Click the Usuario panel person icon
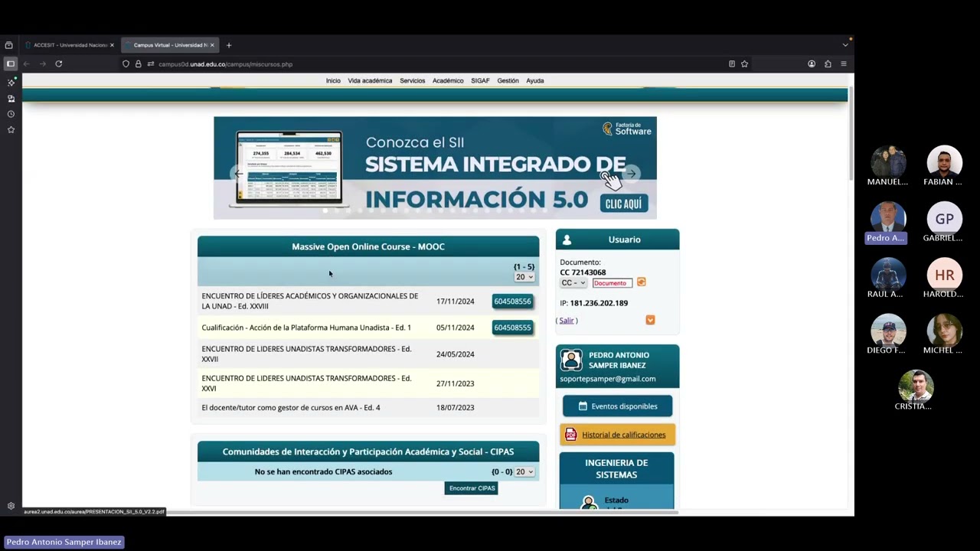The height and width of the screenshot is (551, 980). (x=567, y=240)
